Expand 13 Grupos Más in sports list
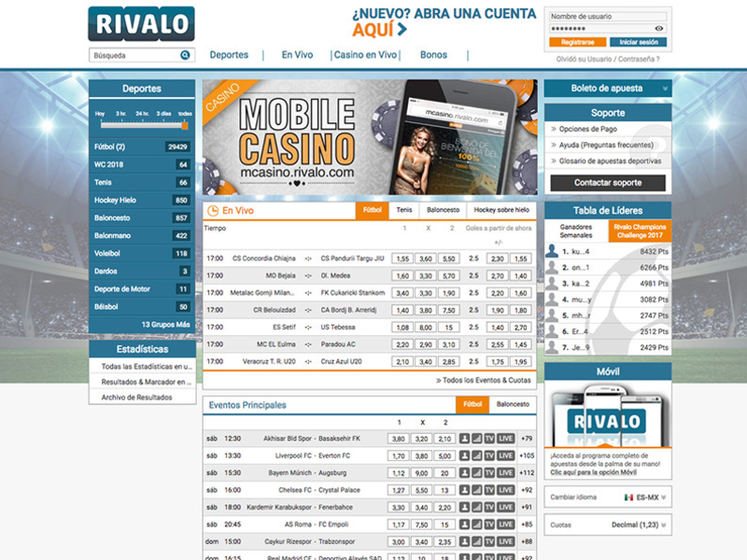The height and width of the screenshot is (560, 747). pyautogui.click(x=165, y=324)
